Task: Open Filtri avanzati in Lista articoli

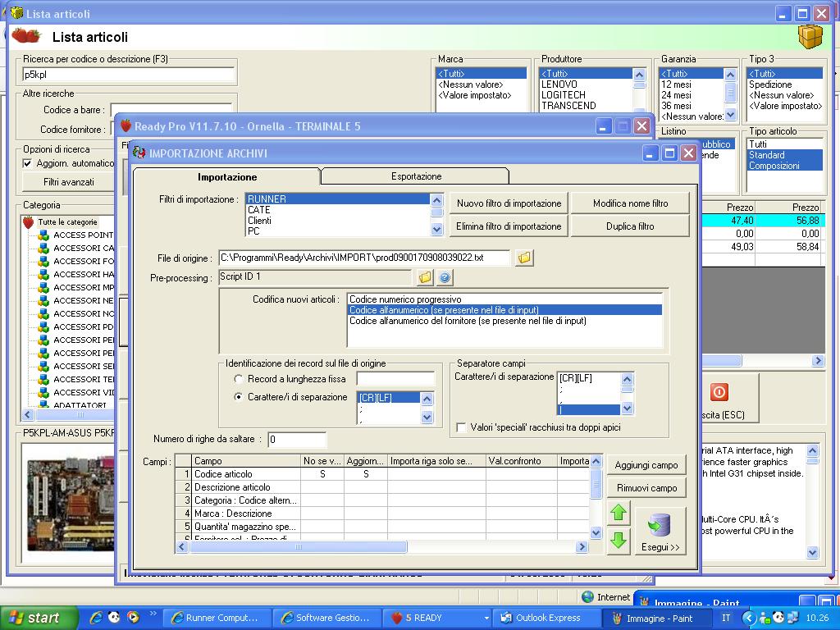Action: pos(69,182)
